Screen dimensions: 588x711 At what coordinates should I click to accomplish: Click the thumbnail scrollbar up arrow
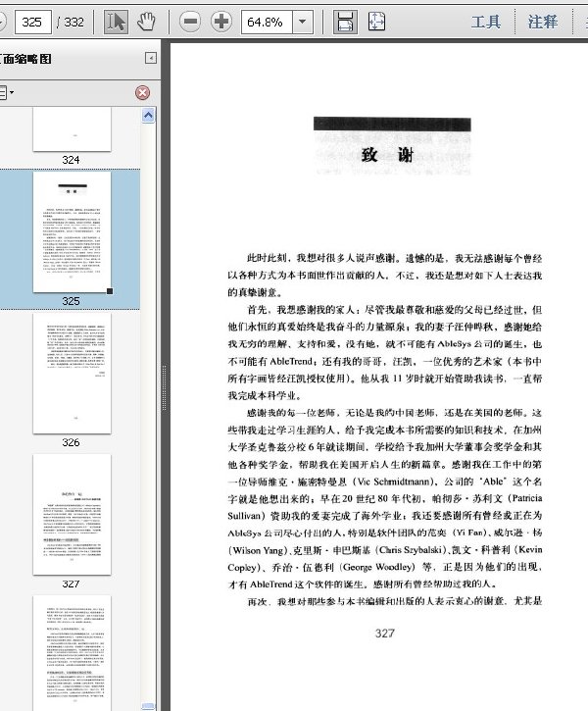pyautogui.click(x=148, y=116)
